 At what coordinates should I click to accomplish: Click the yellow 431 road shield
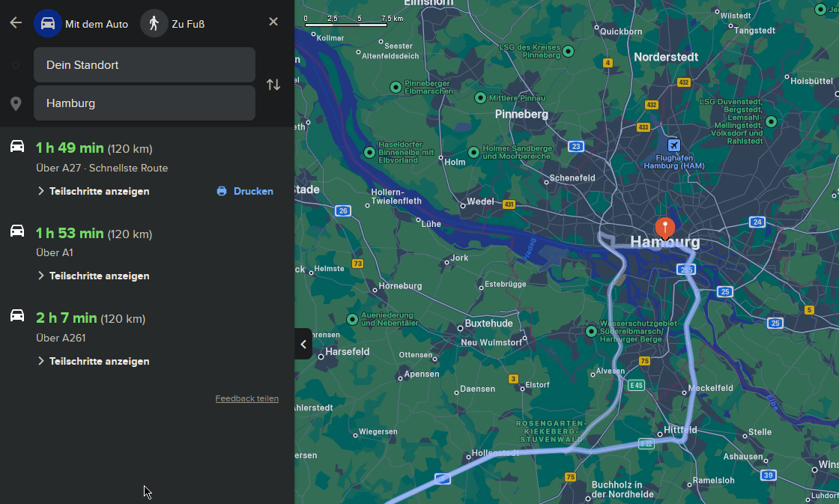(x=509, y=204)
